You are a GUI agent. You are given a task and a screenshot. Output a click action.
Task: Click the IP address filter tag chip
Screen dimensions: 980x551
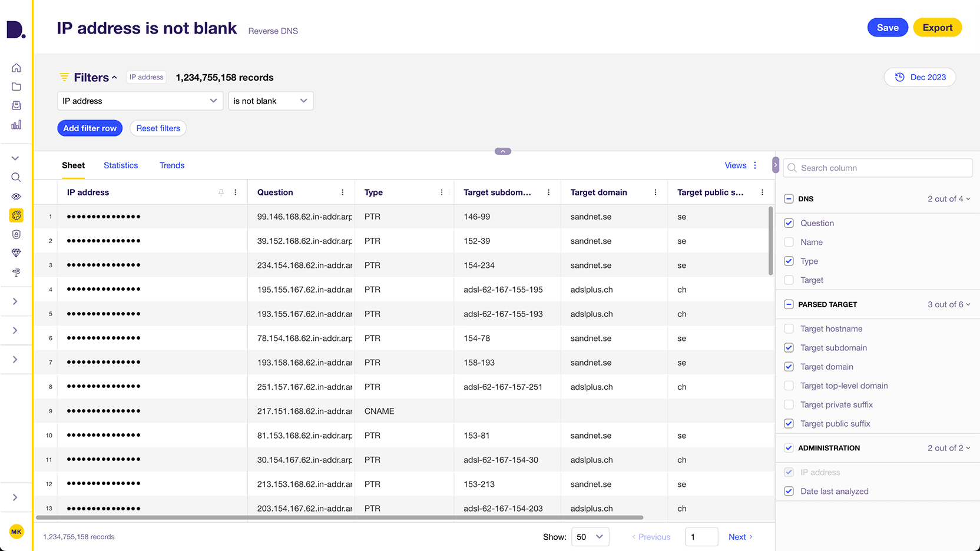[147, 77]
